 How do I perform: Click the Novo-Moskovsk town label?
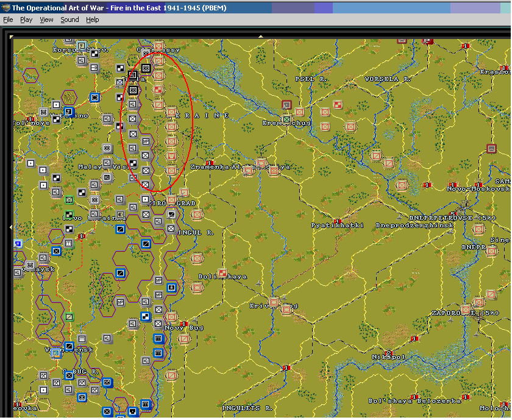(478, 189)
